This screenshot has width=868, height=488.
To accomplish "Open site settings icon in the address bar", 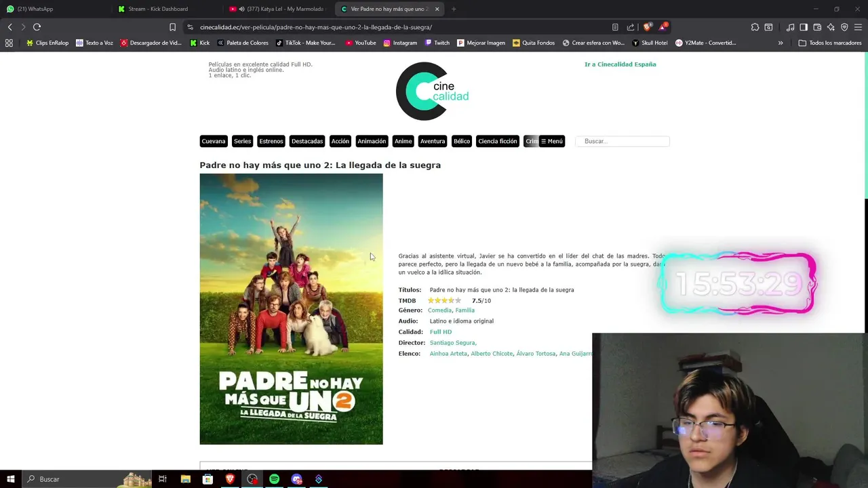I will (190, 27).
